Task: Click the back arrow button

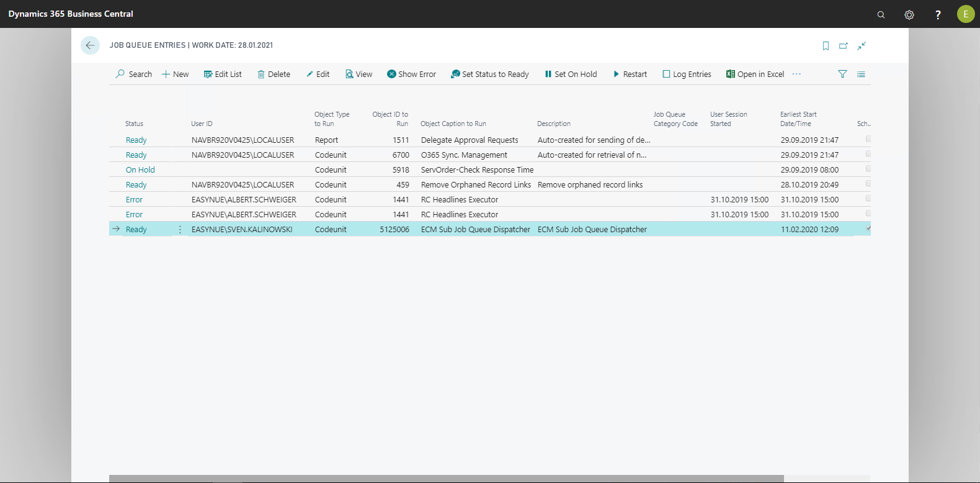Action: pyautogui.click(x=90, y=45)
